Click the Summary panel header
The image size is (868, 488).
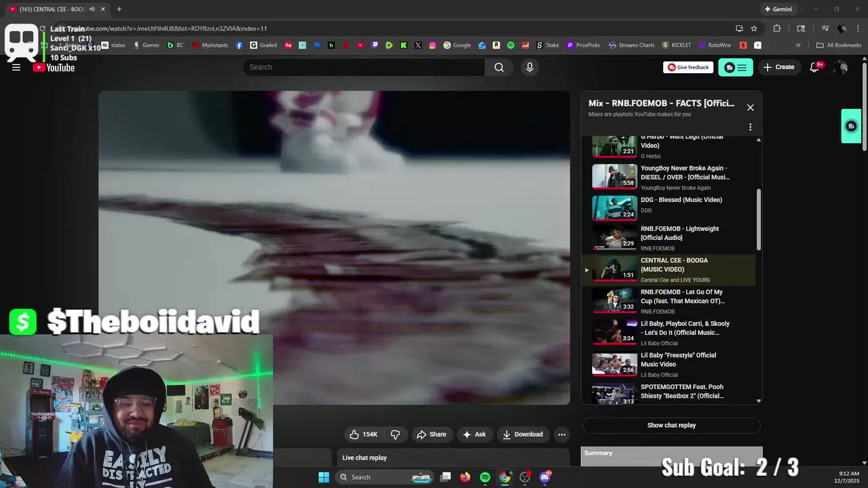click(x=671, y=453)
